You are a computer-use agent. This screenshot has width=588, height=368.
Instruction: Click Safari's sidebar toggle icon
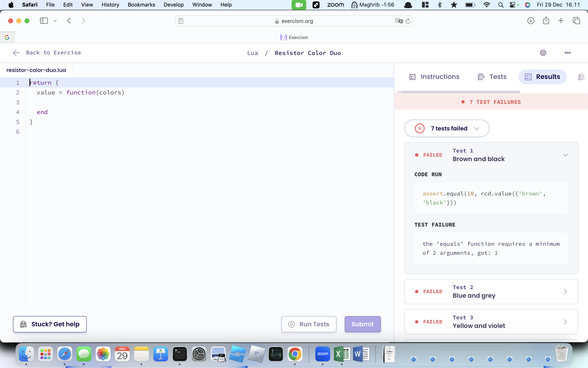coord(44,21)
